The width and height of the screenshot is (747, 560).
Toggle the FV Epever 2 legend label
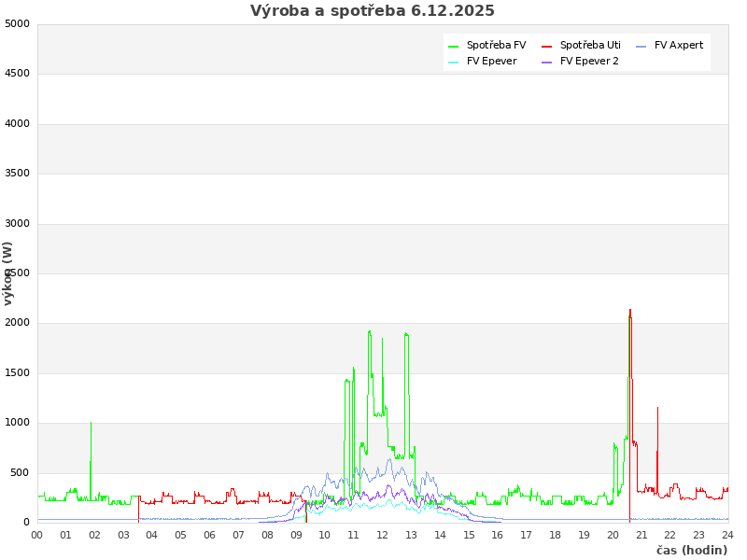point(589,61)
